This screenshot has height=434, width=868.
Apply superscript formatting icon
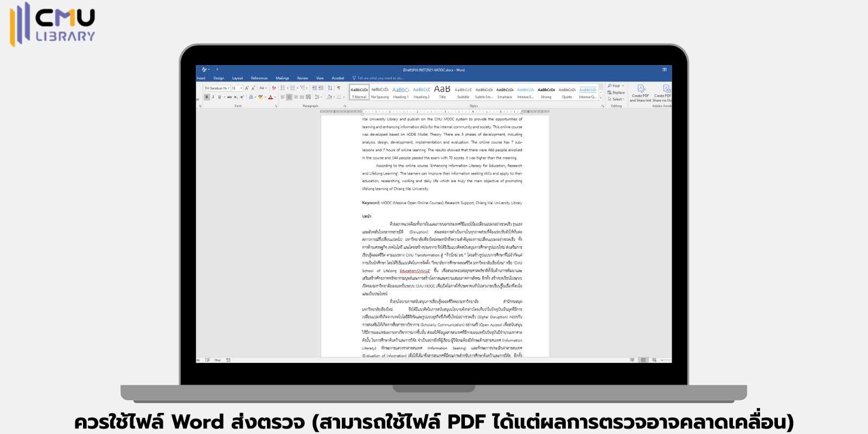(x=242, y=97)
